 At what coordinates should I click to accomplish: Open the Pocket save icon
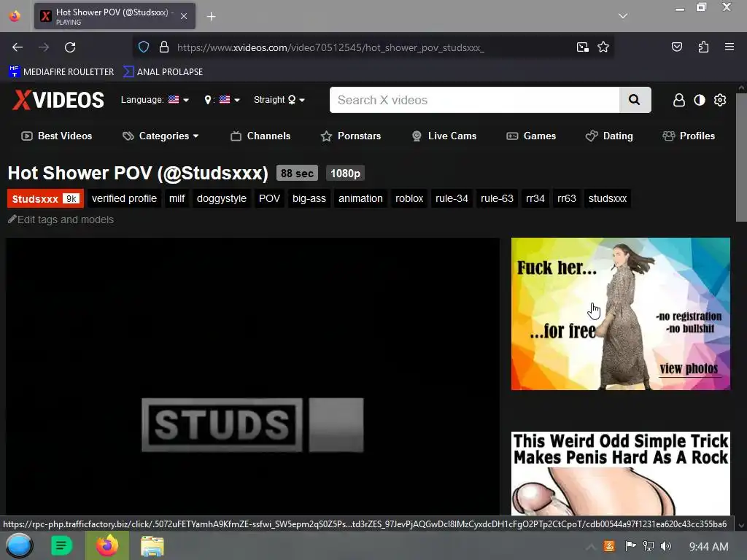676,47
